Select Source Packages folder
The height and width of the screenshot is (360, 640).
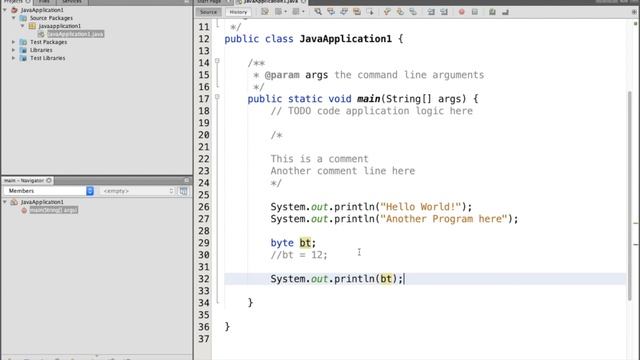click(51, 18)
